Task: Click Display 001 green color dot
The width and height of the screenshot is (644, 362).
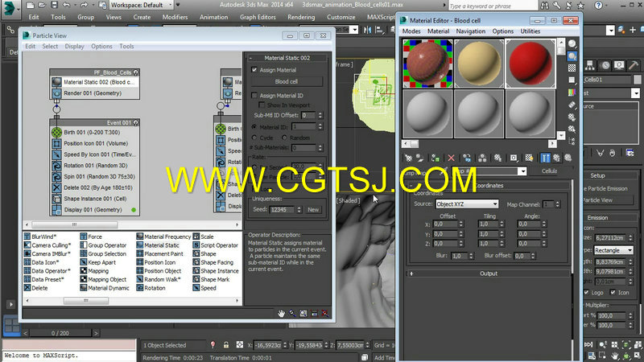Action: [134, 210]
